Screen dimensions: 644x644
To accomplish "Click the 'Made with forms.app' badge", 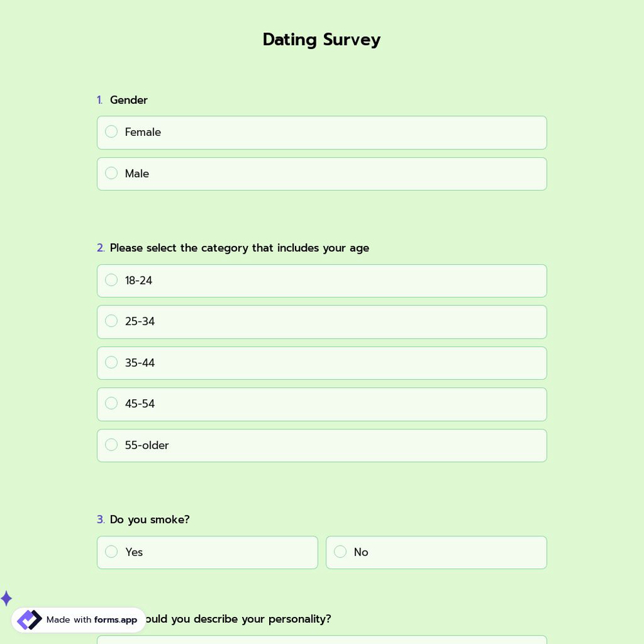I will coord(79,620).
